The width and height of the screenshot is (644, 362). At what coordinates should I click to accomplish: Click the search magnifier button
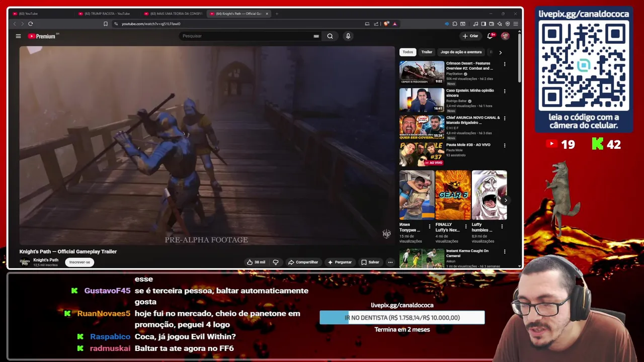[x=330, y=36]
